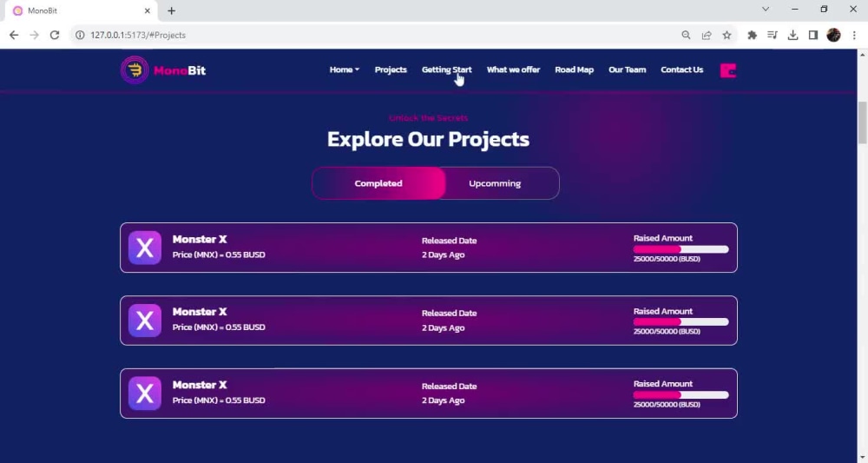Click the second card's Monster X title
The width and height of the screenshot is (868, 463).
200,312
